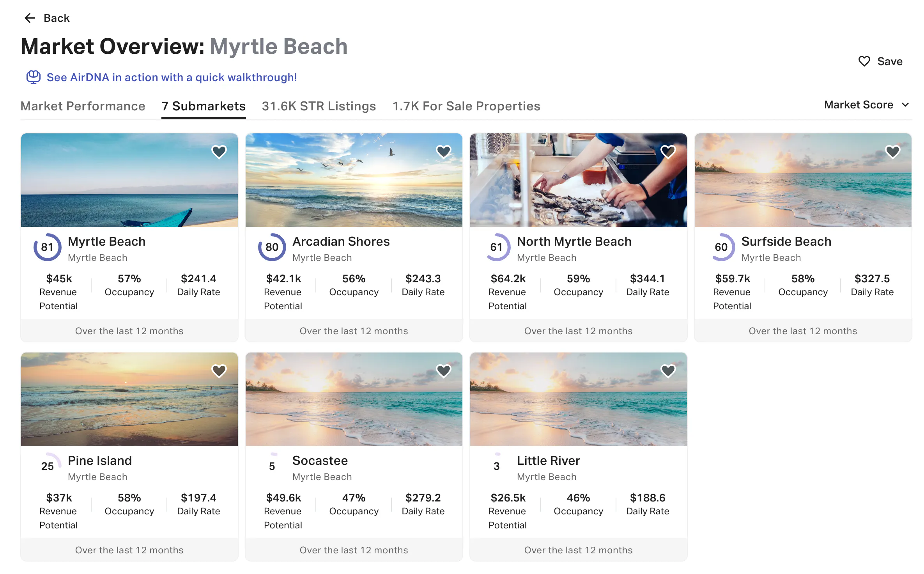The image size is (924, 574).
Task: Switch to Market Performance tab
Action: [83, 106]
